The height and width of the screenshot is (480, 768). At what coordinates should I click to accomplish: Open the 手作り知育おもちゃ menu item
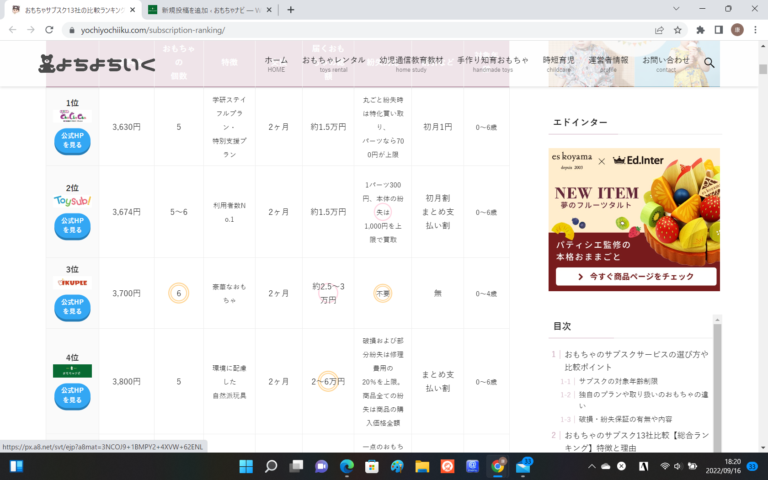click(x=493, y=64)
